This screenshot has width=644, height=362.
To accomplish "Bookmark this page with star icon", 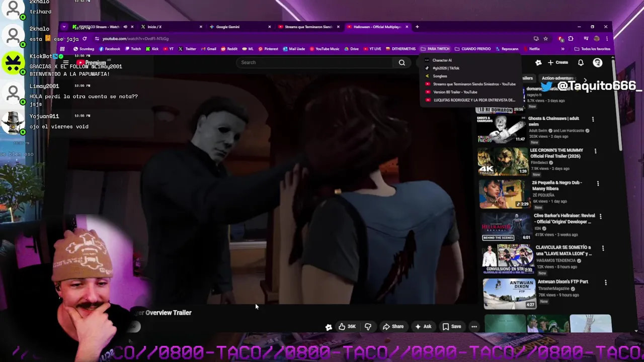I will (x=545, y=39).
